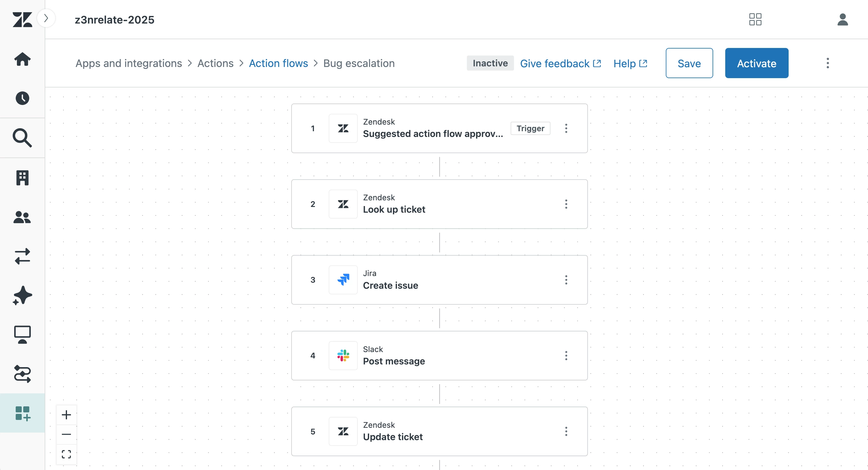Open options menu for Jira Create issue step
This screenshot has width=868, height=470.
click(566, 280)
